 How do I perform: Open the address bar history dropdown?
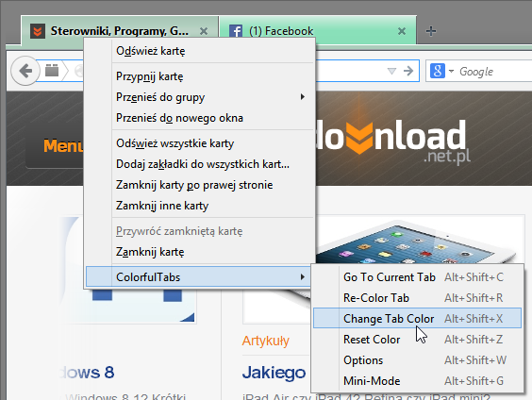pyautogui.click(x=391, y=72)
